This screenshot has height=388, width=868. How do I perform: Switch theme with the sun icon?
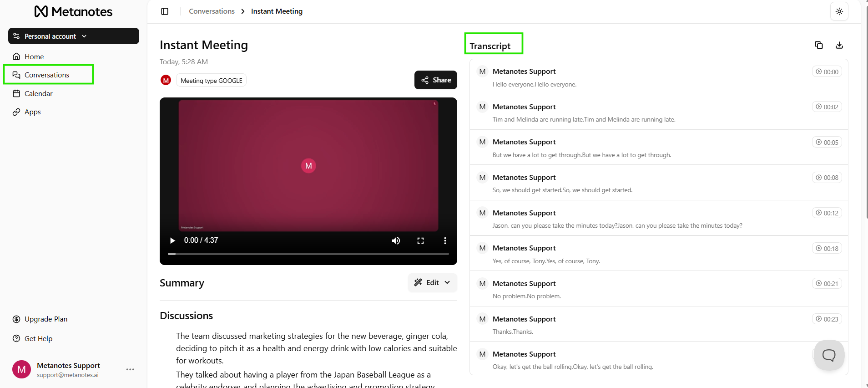tap(839, 11)
